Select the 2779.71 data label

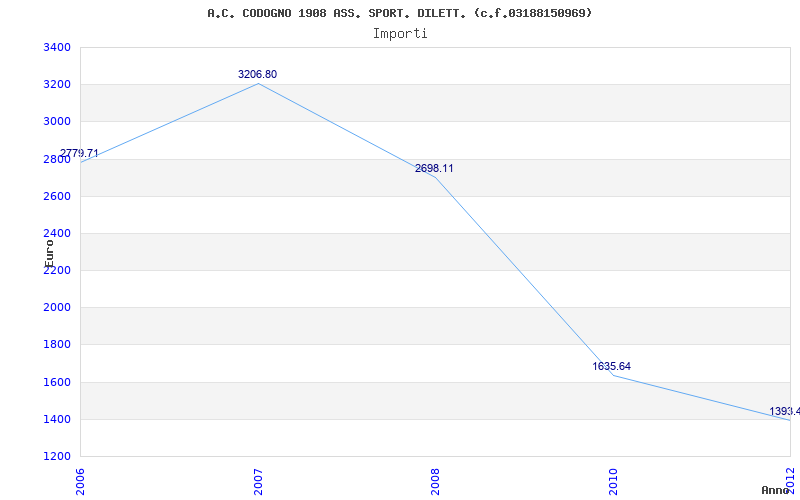point(79,153)
